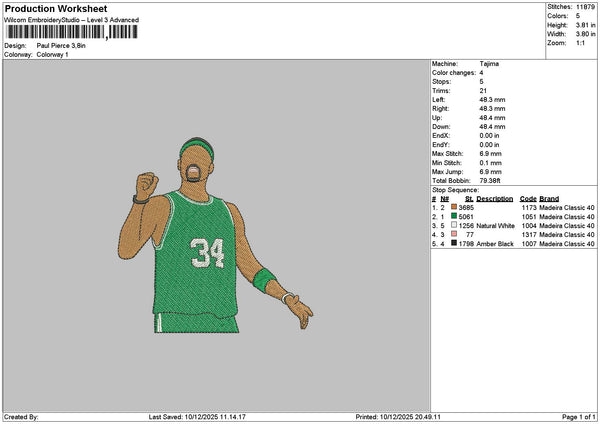Click the Natural White thread swatch
600x424 pixels.
454,225
